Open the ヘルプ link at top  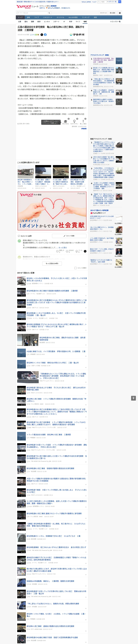[94, 2]
